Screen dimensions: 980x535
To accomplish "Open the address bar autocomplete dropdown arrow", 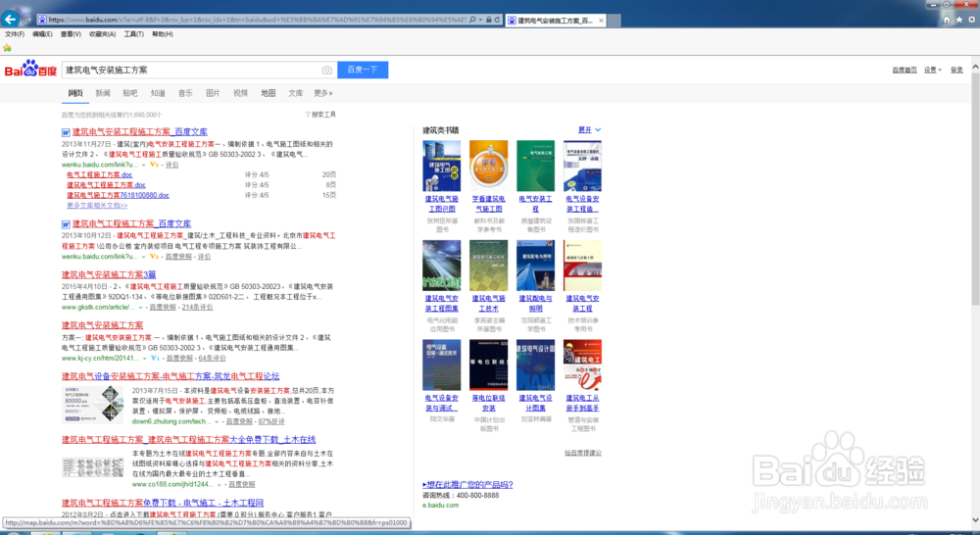I will (x=480, y=20).
